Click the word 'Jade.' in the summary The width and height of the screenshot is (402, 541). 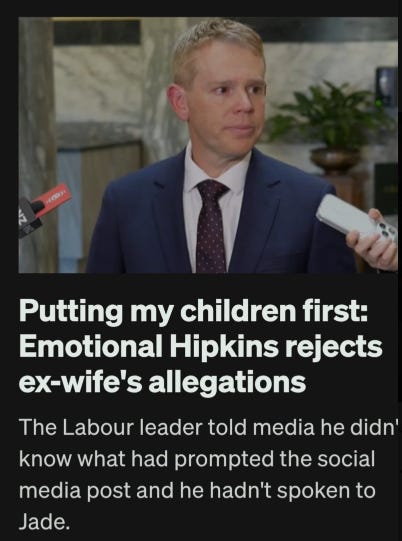pos(44,521)
